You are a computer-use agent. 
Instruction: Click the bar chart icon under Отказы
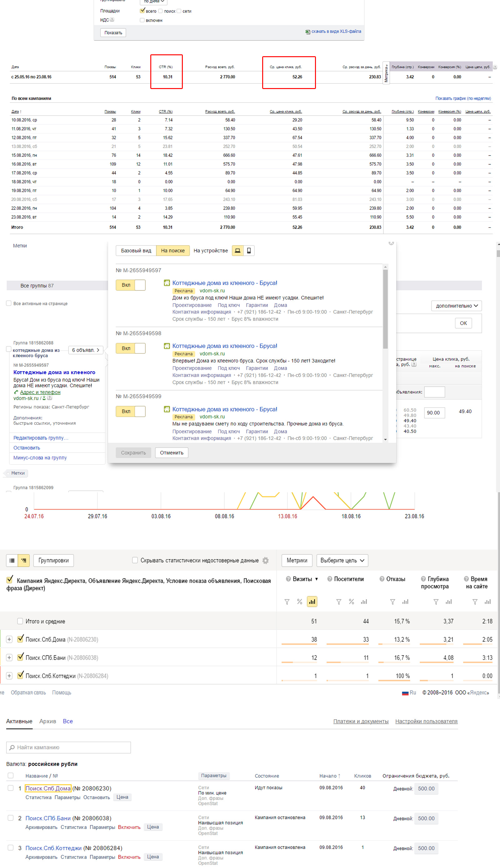pyautogui.click(x=405, y=602)
